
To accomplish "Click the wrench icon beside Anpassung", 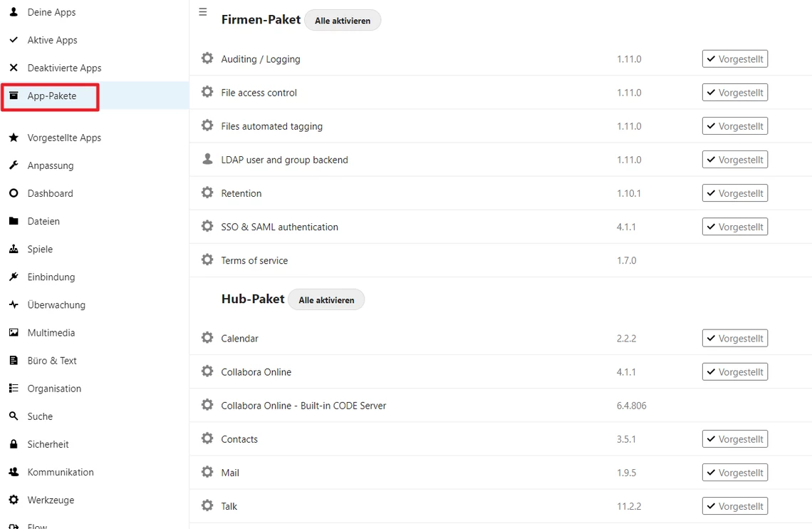I will click(x=14, y=165).
